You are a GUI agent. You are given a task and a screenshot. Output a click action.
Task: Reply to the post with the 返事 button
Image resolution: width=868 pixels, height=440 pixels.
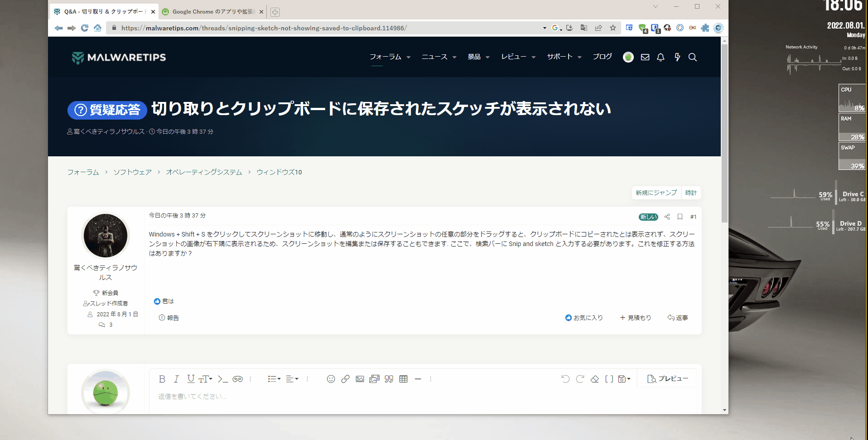[x=678, y=318]
